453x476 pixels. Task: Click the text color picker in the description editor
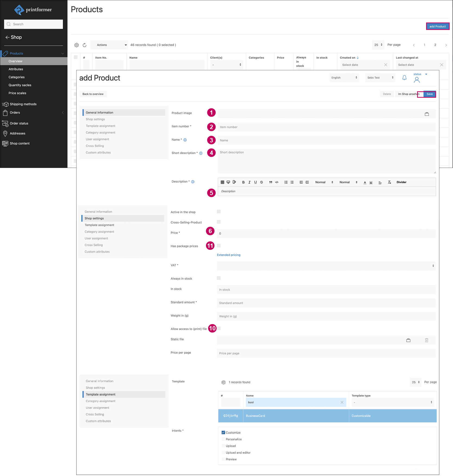tap(365, 182)
